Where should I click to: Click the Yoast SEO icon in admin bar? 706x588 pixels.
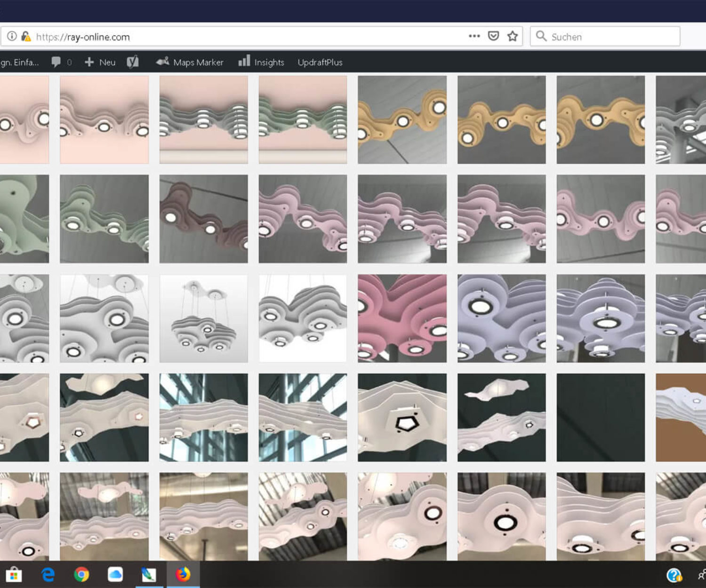(x=133, y=62)
